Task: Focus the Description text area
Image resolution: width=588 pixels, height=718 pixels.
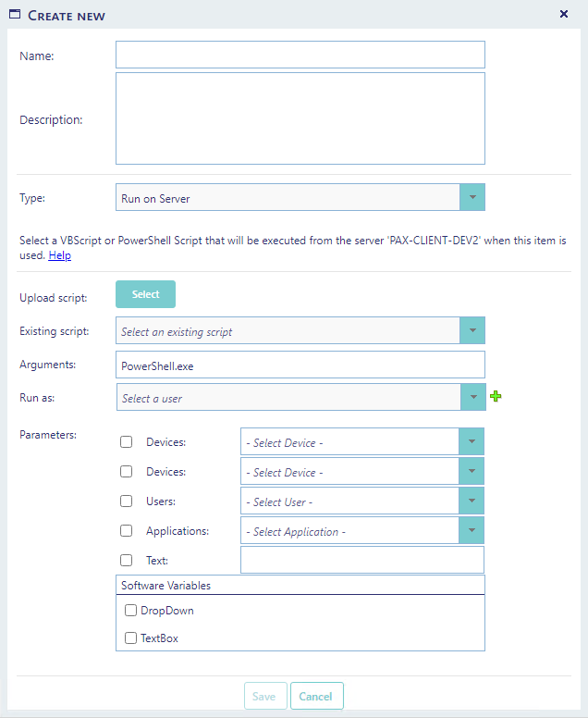Action: pyautogui.click(x=300, y=118)
